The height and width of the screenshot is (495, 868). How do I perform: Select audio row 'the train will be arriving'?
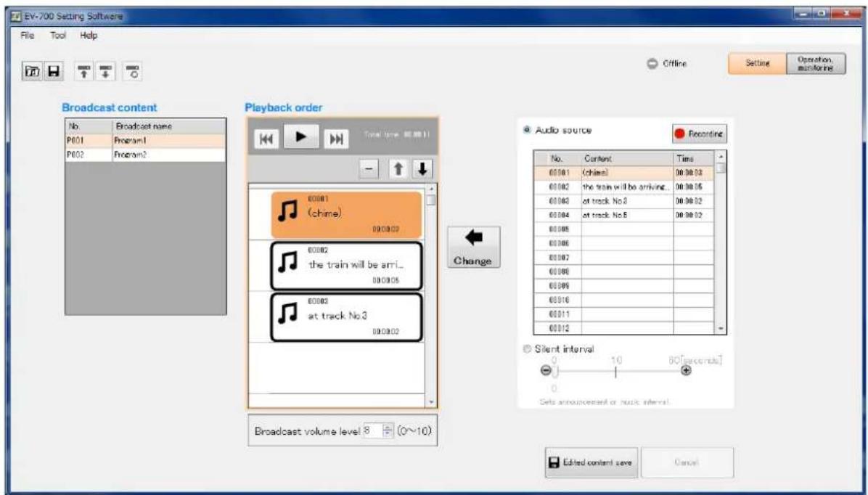(624, 187)
